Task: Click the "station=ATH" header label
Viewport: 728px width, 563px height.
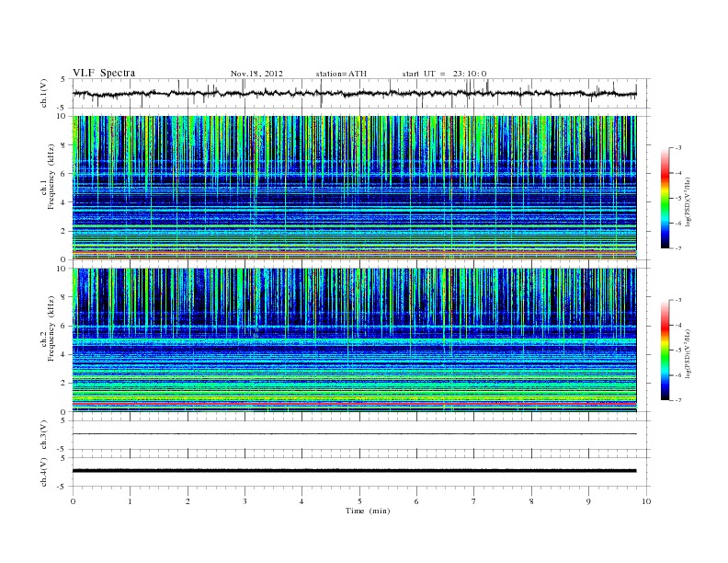Action: 341,74
